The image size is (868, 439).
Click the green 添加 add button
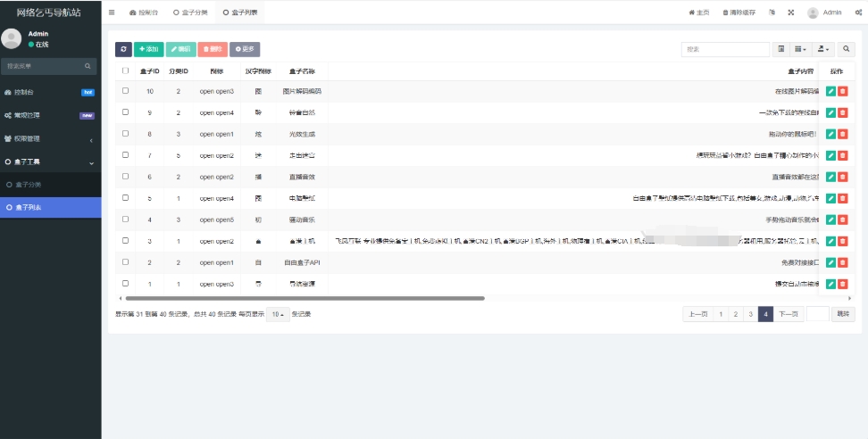coord(149,49)
